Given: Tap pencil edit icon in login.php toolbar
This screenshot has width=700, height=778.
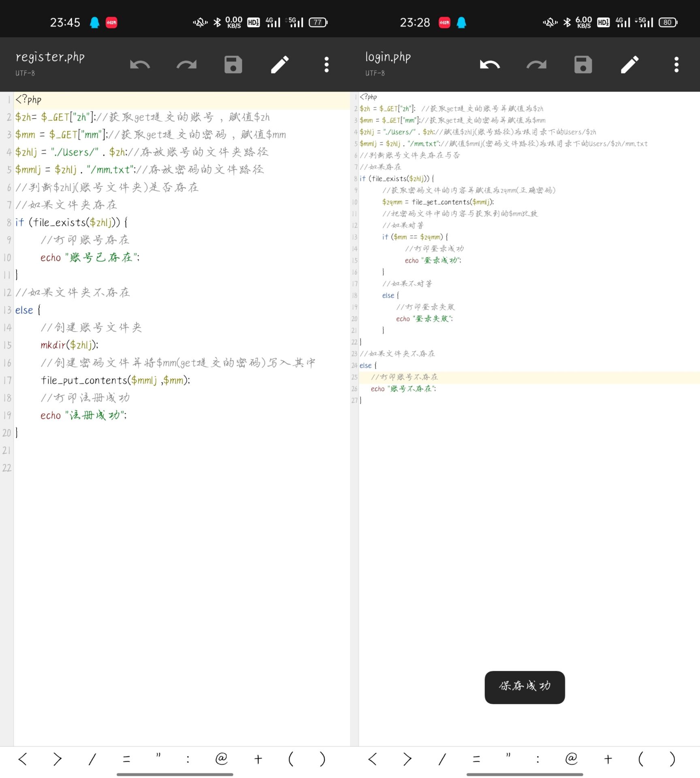Looking at the screenshot, I should 630,65.
